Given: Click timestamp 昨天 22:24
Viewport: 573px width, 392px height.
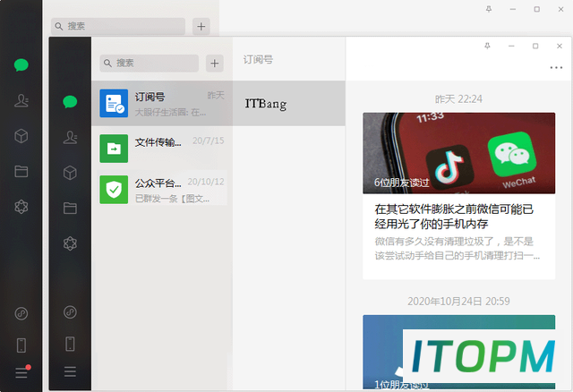Looking at the screenshot, I should click(458, 99).
